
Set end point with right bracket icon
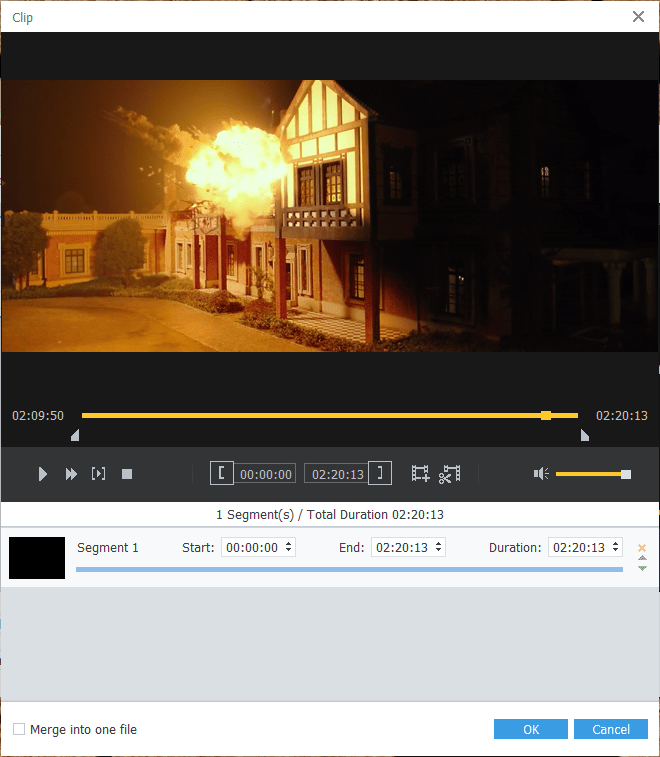pyautogui.click(x=380, y=473)
